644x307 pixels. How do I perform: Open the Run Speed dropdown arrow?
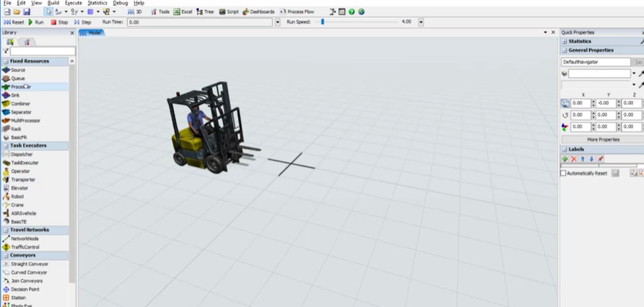(x=421, y=22)
